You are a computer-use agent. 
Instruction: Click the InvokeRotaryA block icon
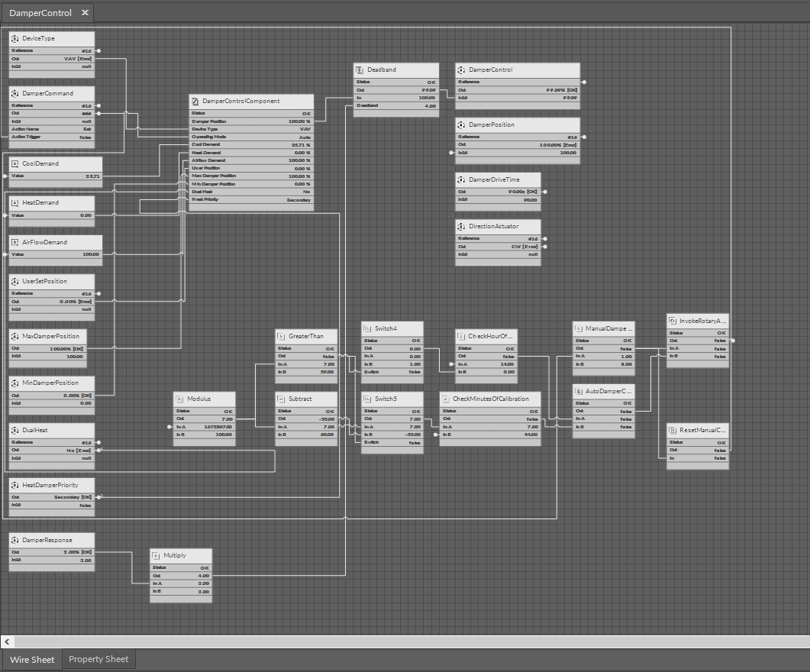[x=673, y=321]
